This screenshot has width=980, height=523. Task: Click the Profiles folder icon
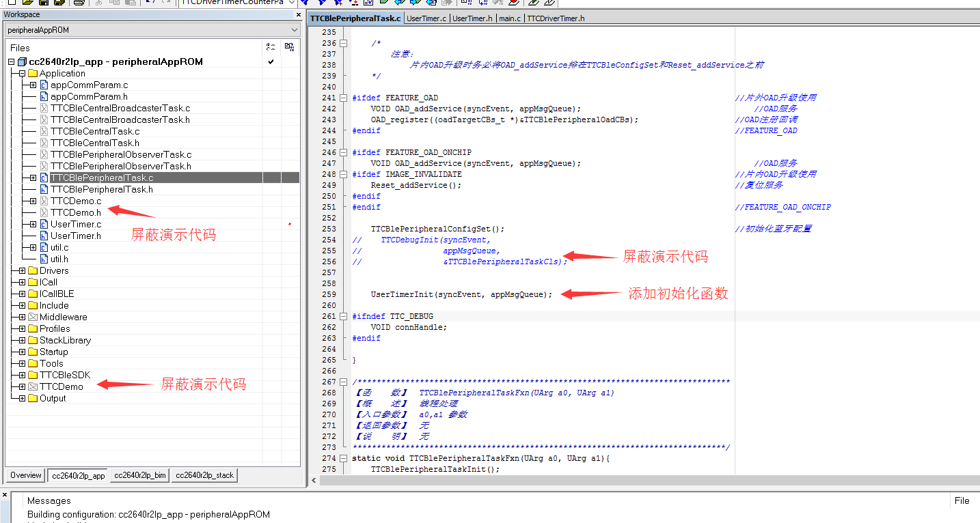[33, 328]
